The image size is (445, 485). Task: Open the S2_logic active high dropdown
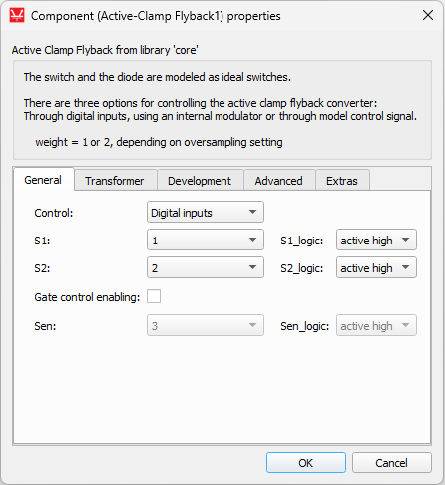[x=376, y=267]
